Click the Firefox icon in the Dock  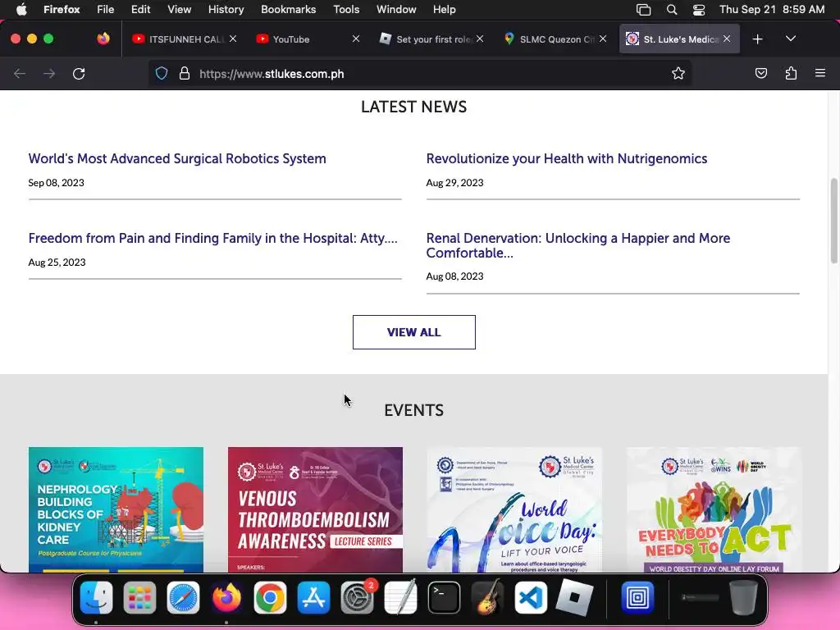(x=226, y=597)
